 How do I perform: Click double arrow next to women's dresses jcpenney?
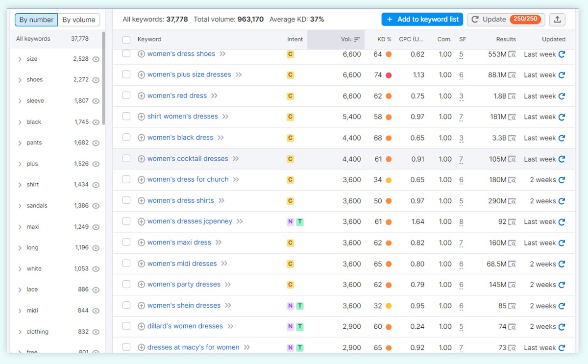(240, 221)
